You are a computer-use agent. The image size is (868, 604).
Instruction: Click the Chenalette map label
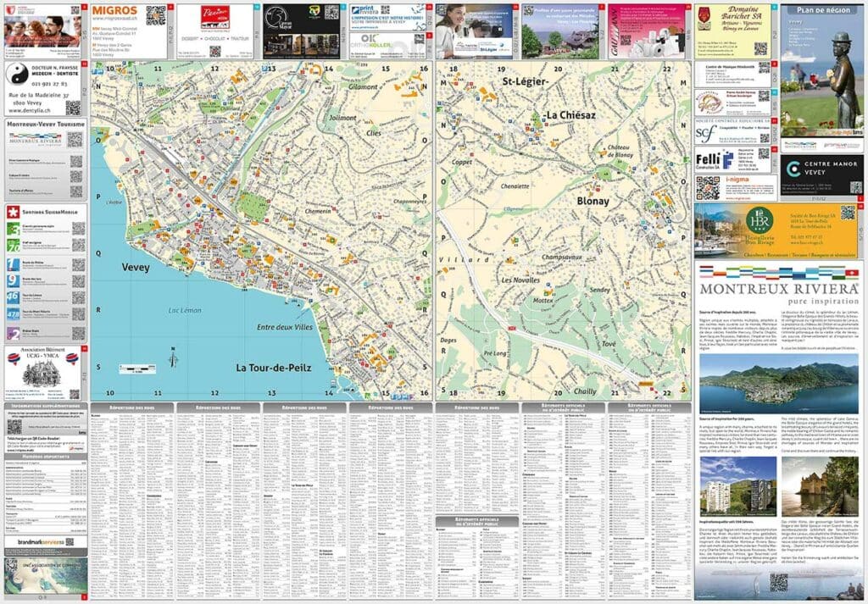(515, 186)
